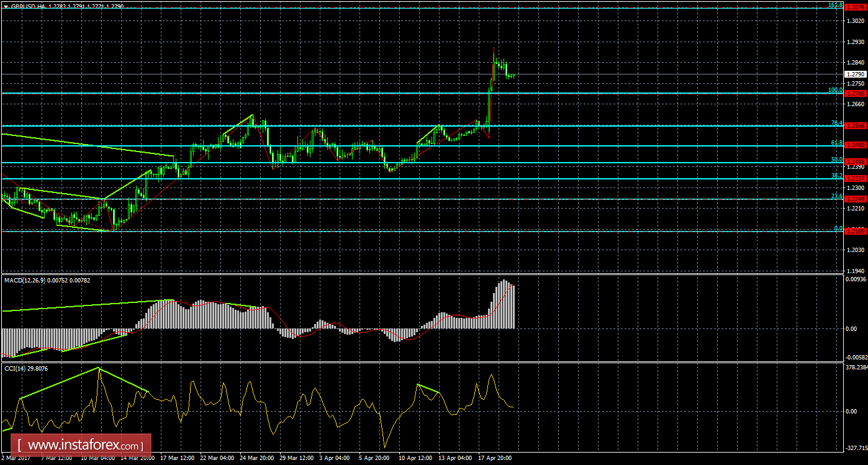
Task: Select the 50.0 Fibonacci retracement label
Action: [838, 158]
